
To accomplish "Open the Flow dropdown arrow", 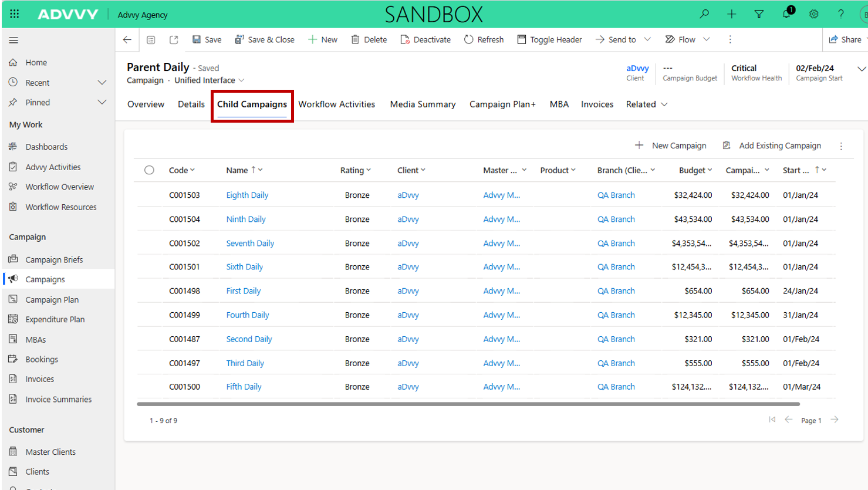I will coord(707,39).
